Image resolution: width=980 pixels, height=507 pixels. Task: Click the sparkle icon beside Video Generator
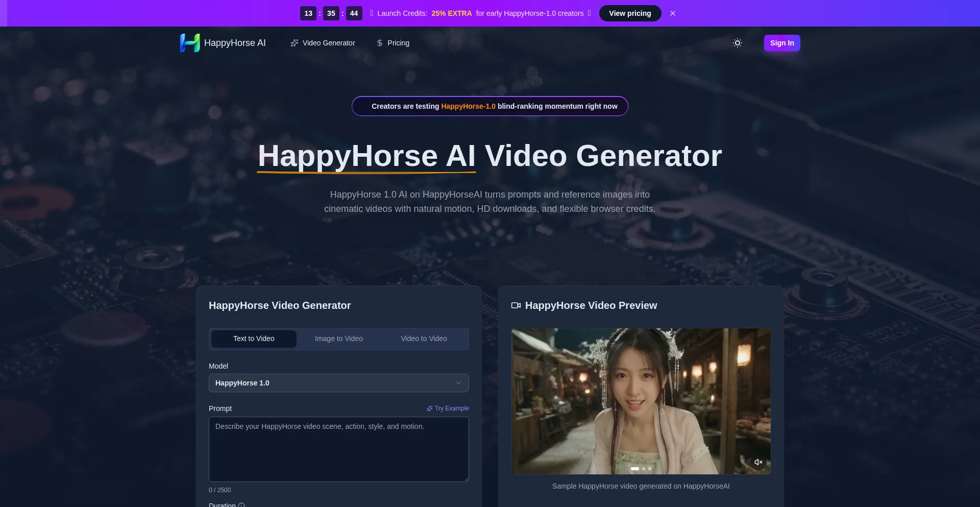coord(295,43)
